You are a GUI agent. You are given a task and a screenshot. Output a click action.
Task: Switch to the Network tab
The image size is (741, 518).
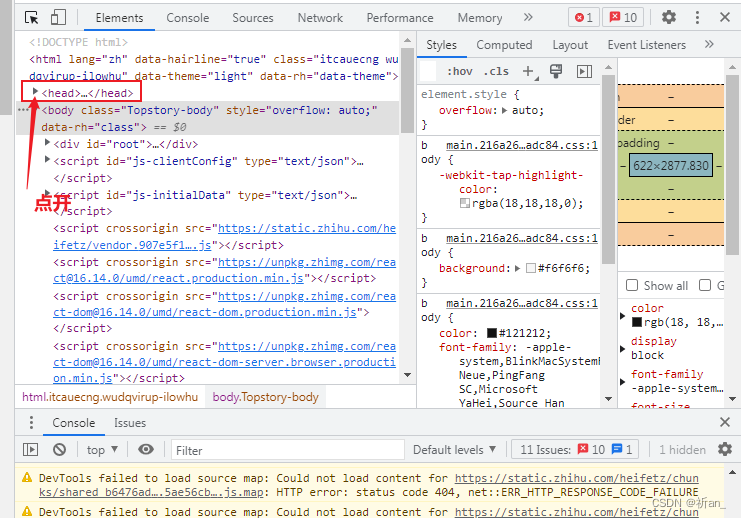point(320,18)
